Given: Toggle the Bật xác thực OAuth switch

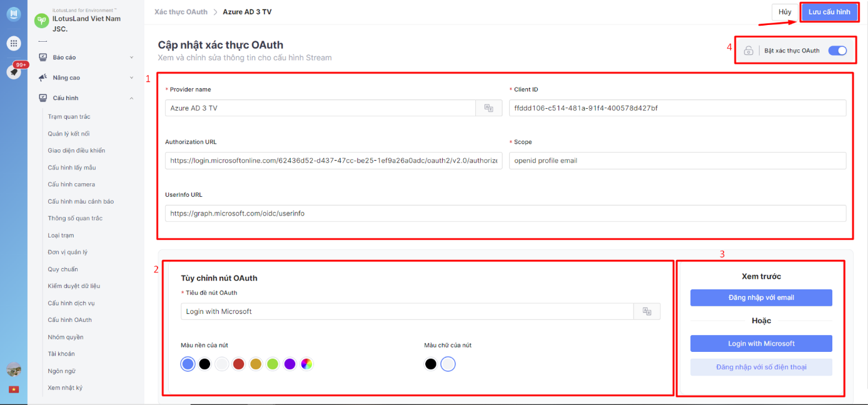Looking at the screenshot, I should [x=837, y=51].
